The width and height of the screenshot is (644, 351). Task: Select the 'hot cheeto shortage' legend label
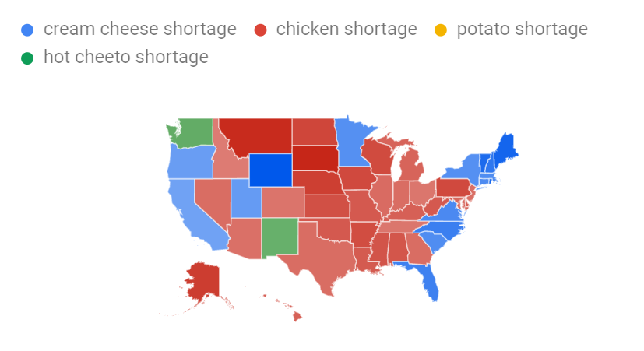126,57
